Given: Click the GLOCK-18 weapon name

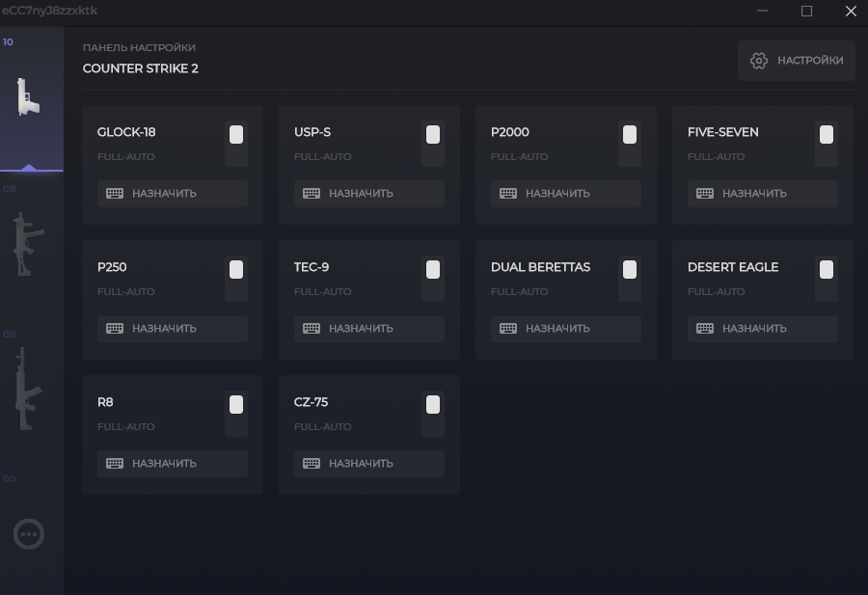Looking at the screenshot, I should click(126, 132).
